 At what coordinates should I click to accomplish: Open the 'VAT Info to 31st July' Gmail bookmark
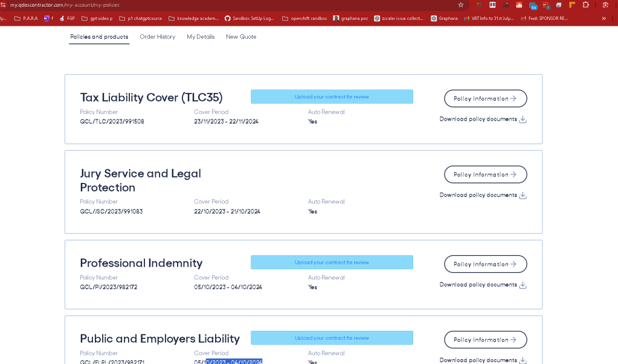(489, 19)
